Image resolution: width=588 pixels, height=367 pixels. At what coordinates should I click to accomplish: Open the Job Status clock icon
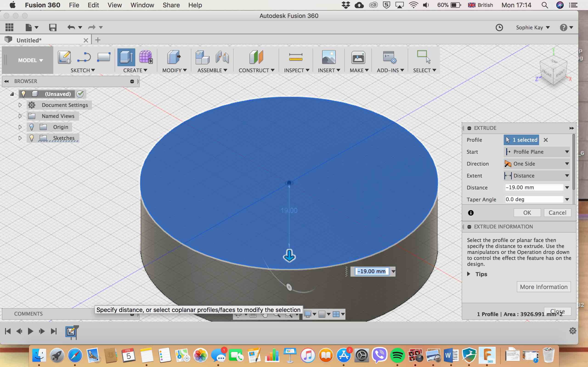499,28
